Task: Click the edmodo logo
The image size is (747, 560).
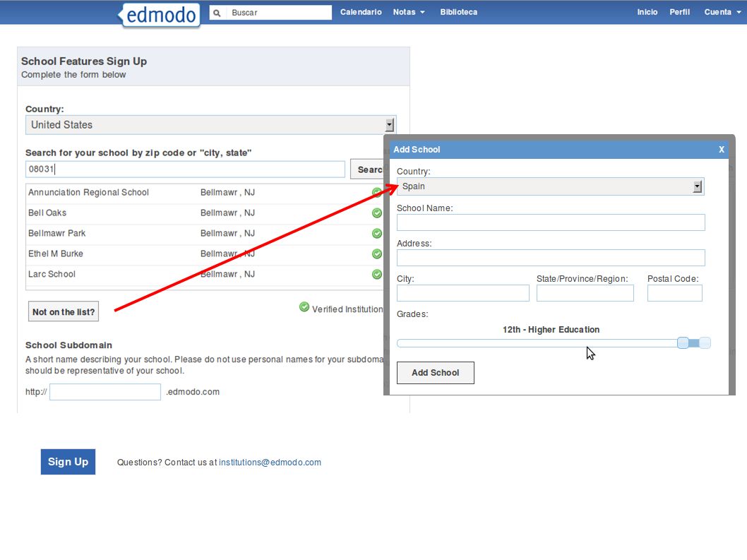Action: [x=160, y=15]
